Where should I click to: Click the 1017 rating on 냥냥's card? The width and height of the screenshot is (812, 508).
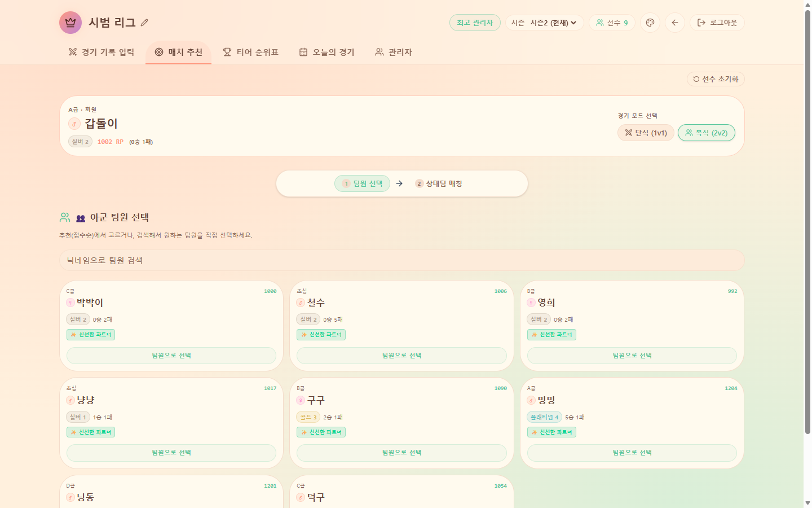270,388
